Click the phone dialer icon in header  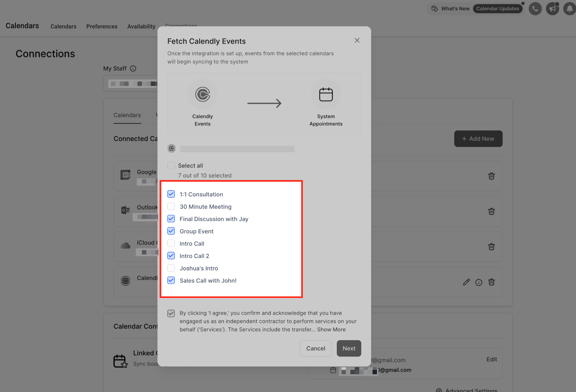pyautogui.click(x=535, y=9)
